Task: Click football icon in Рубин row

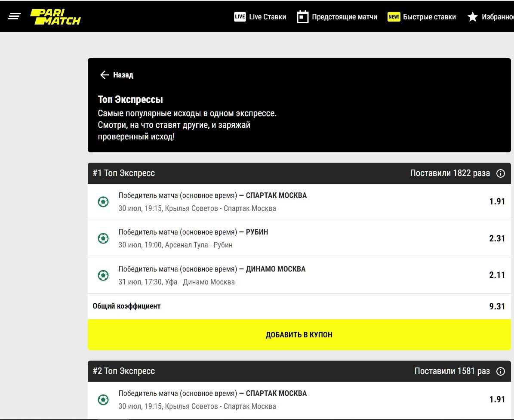Action: [x=103, y=238]
